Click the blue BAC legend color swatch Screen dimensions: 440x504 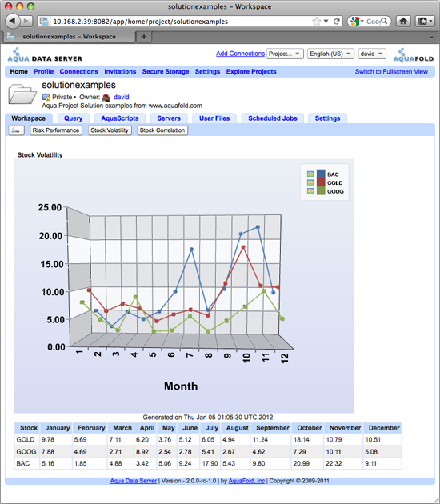point(321,174)
